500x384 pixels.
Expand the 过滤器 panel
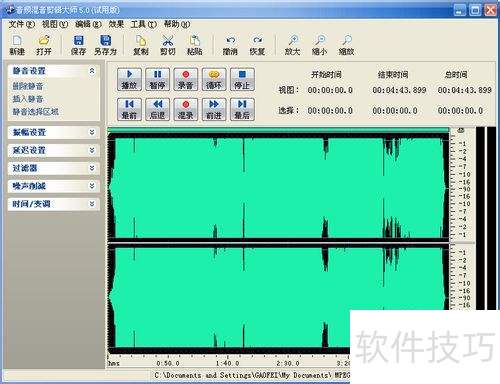(54, 168)
